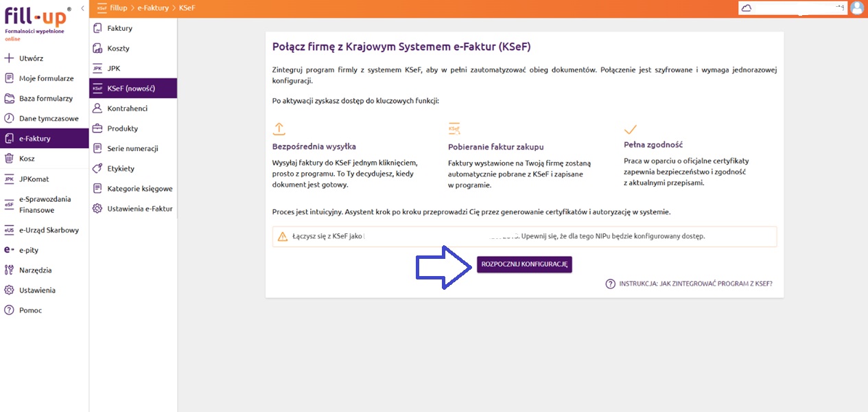Click the Utwórz plus icon
Image resolution: width=868 pixels, height=412 pixels.
click(x=10, y=58)
